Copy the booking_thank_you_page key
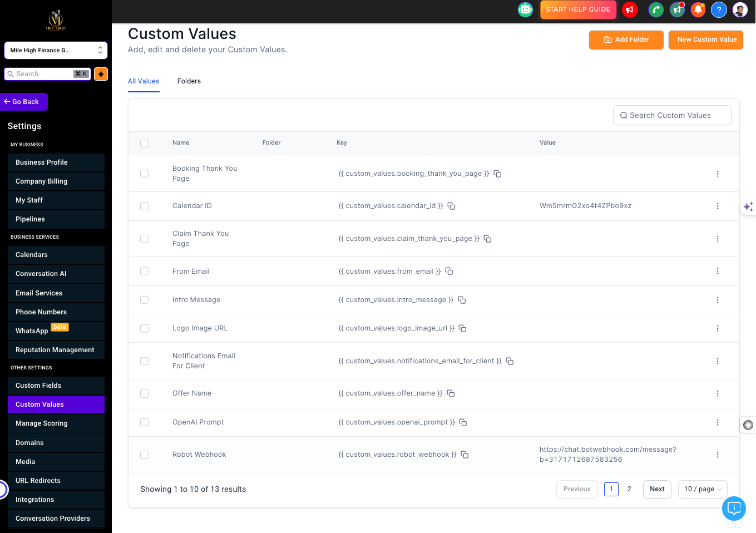The image size is (756, 533). pos(498,174)
